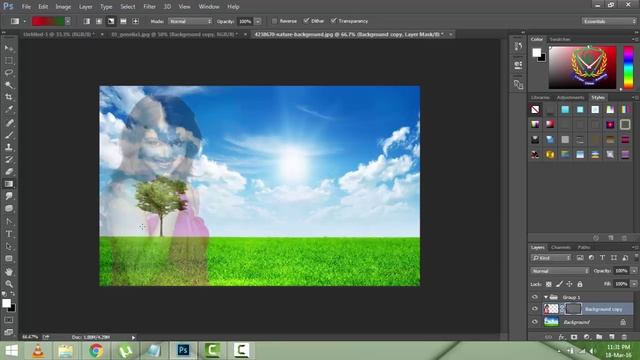
Task: Select the Healing Brush tool
Action: (9, 122)
